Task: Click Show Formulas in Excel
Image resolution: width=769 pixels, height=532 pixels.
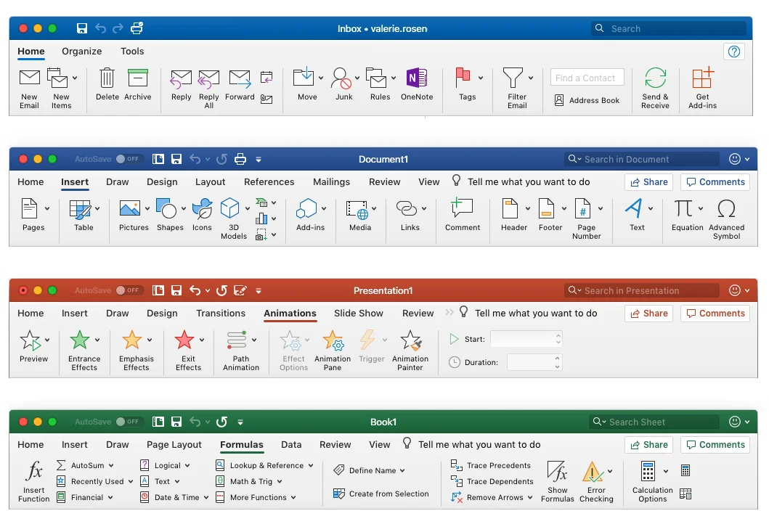Action: point(557,481)
